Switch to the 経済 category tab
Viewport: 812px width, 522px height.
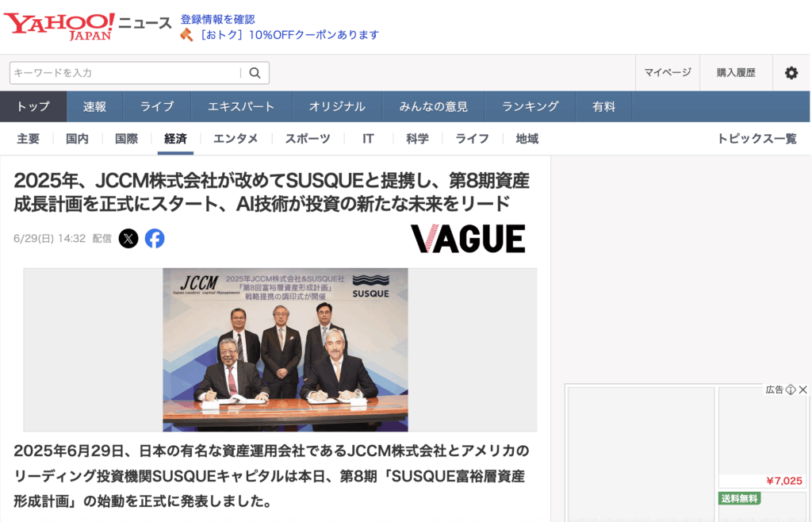[x=174, y=138]
